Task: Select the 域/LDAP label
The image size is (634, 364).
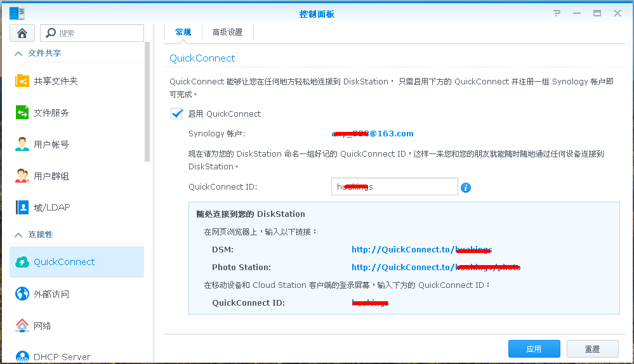Action: point(52,207)
